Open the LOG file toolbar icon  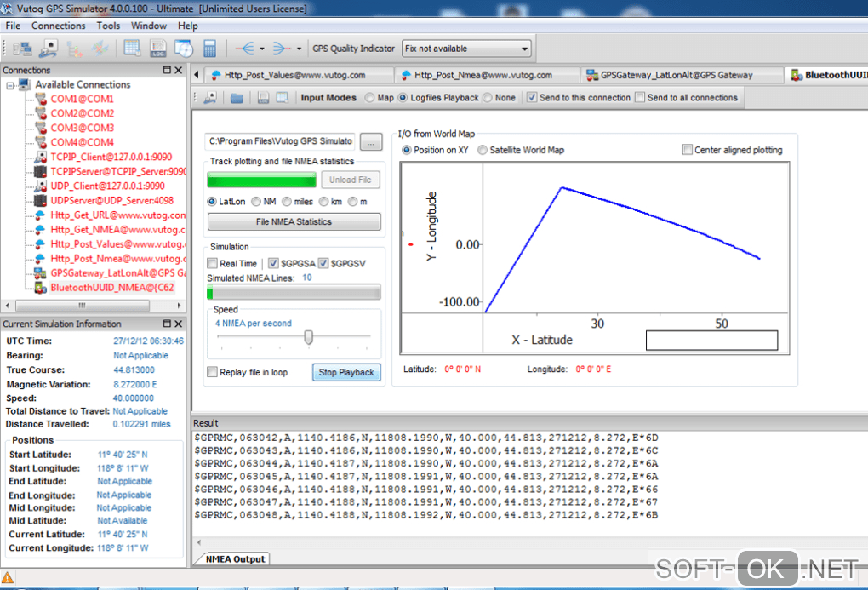(158, 49)
